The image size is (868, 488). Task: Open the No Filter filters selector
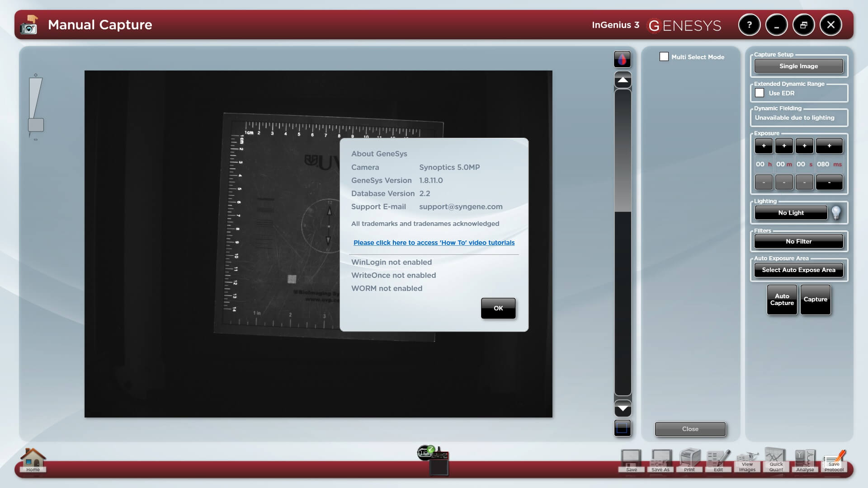click(798, 241)
